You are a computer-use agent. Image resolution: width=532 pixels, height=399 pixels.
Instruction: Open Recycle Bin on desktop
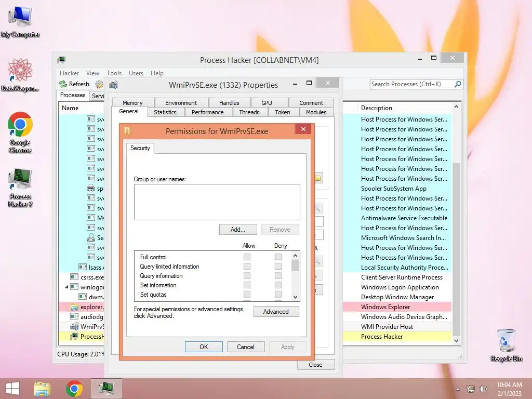click(506, 345)
